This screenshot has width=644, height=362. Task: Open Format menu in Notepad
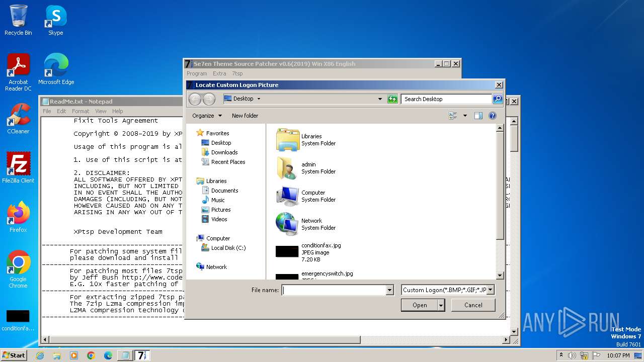pos(80,111)
